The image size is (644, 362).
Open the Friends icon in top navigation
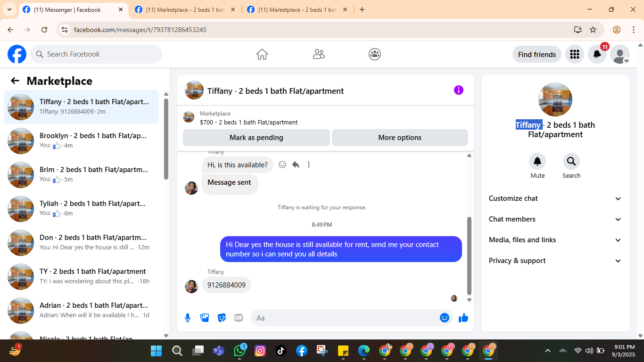[319, 54]
